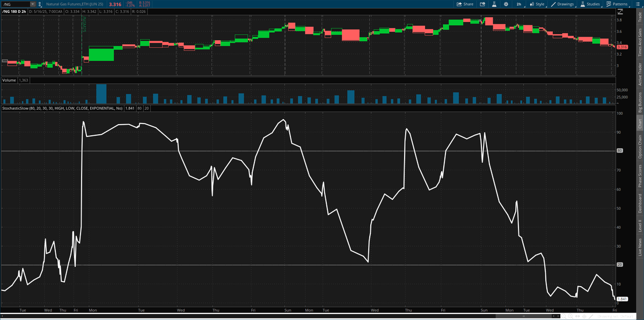Click the scrollbar left arrow
This screenshot has width=644, height=320.
coord(2,316)
